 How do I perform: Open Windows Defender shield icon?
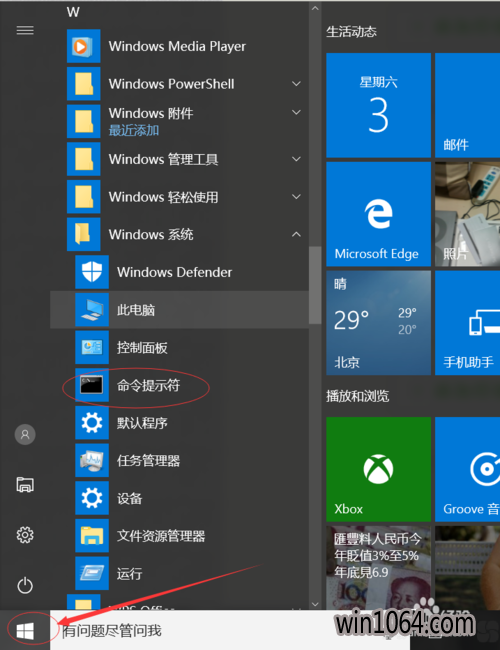tap(92, 272)
